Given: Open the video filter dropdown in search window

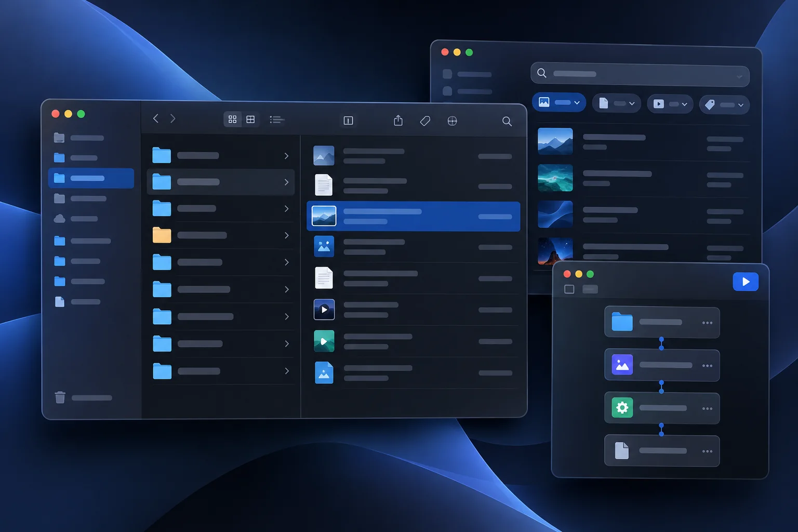Looking at the screenshot, I should pyautogui.click(x=670, y=104).
